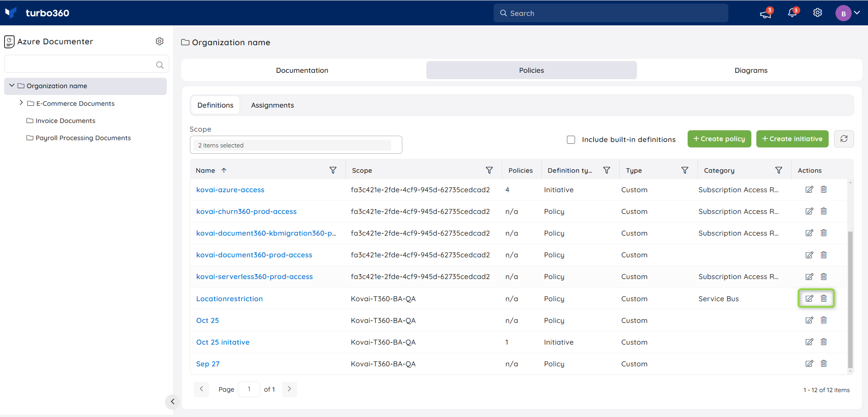The image size is (868, 417).
Task: Open kovai-document360-kbmigration360 link
Action: click(266, 233)
